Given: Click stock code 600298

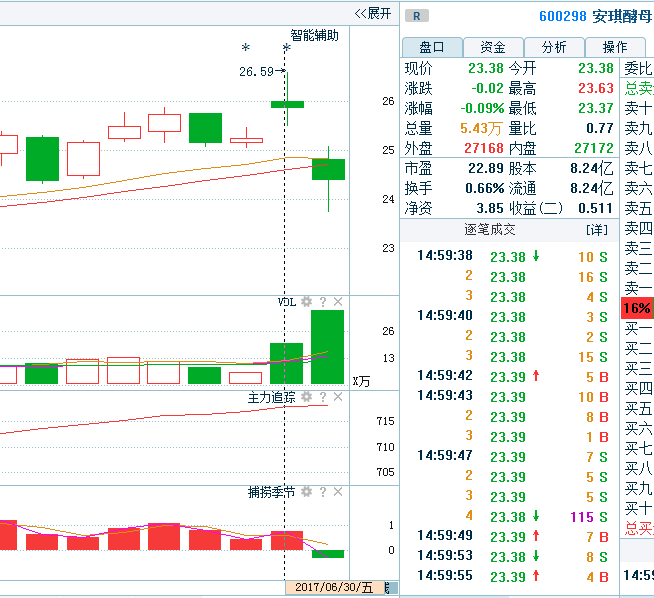Looking at the screenshot, I should pos(563,16).
